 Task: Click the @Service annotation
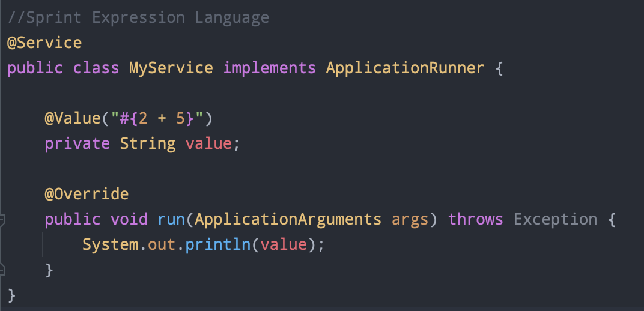click(44, 43)
